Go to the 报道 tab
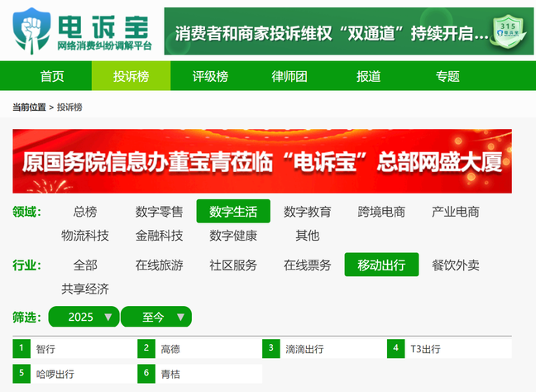The image size is (536, 392). click(x=368, y=76)
